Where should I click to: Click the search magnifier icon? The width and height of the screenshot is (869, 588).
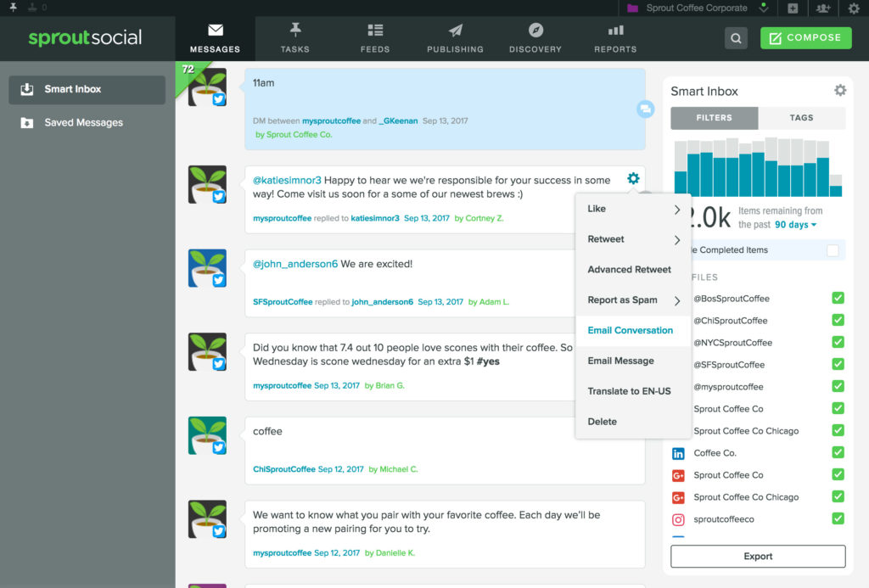tap(736, 38)
